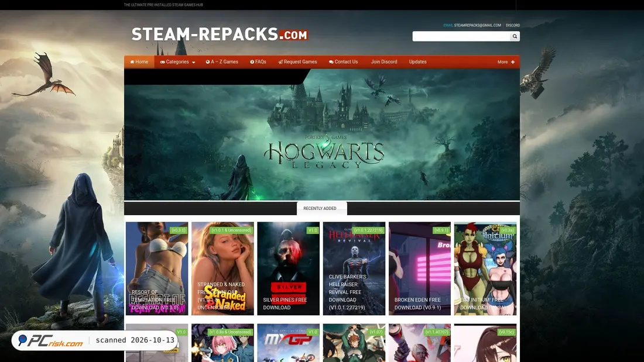644x362 pixels.
Task: Expand the Categories dropdown menu
Action: coord(177,62)
